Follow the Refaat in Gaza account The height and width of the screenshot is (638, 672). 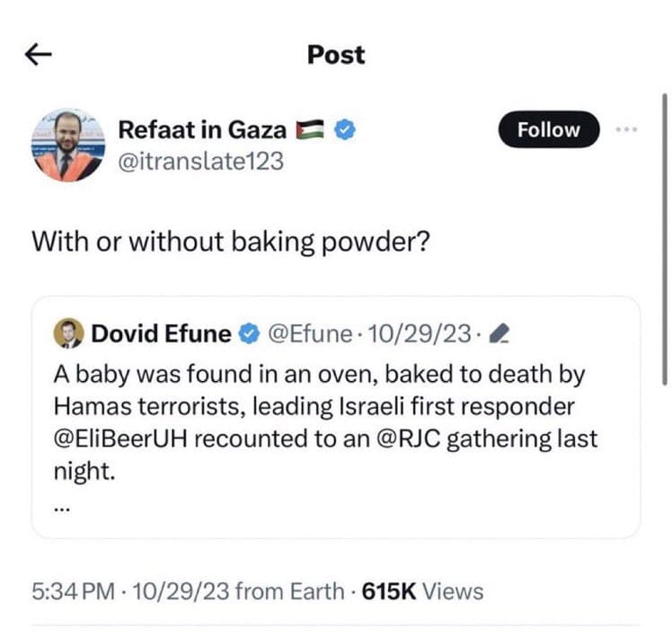(x=548, y=129)
